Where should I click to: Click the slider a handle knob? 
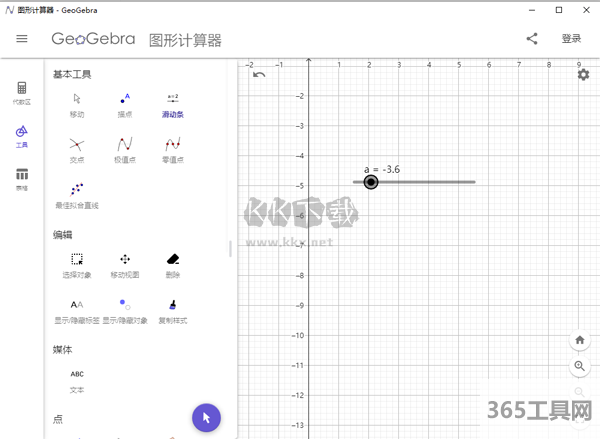coord(371,182)
